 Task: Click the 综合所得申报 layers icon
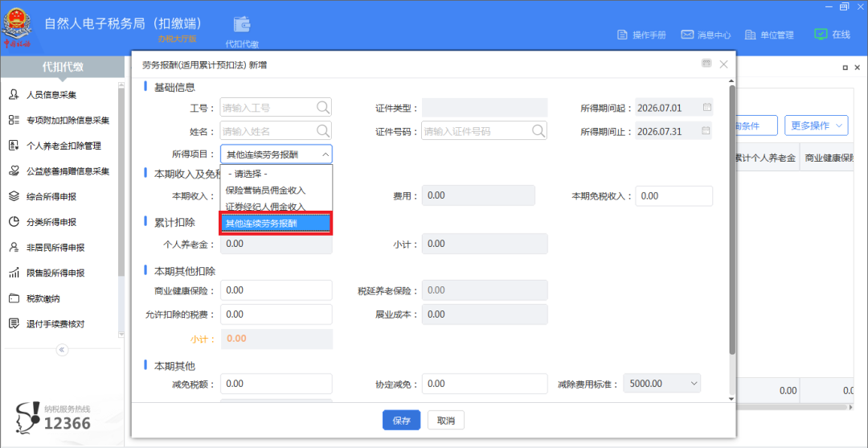(14, 196)
